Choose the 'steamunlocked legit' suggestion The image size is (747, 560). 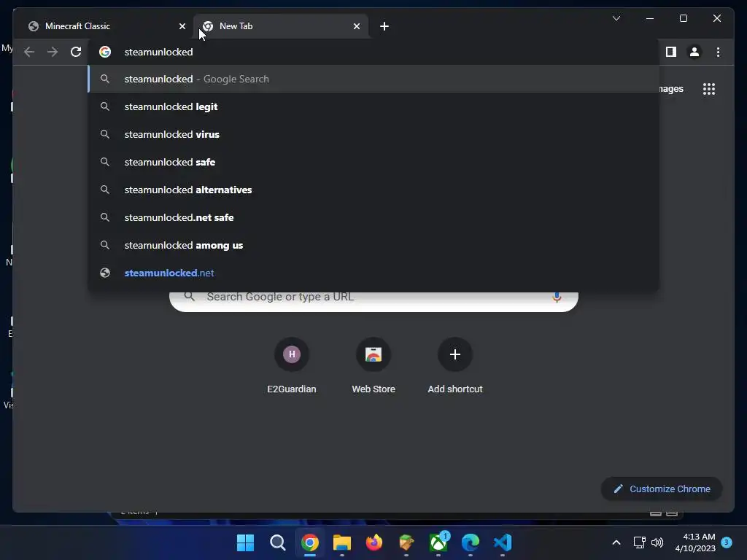pyautogui.click(x=373, y=106)
